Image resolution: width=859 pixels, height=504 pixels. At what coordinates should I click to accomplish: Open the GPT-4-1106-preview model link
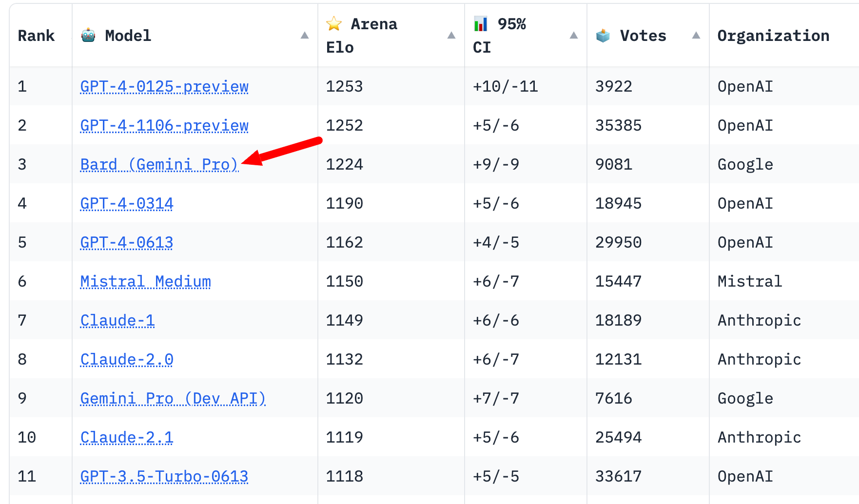click(164, 125)
